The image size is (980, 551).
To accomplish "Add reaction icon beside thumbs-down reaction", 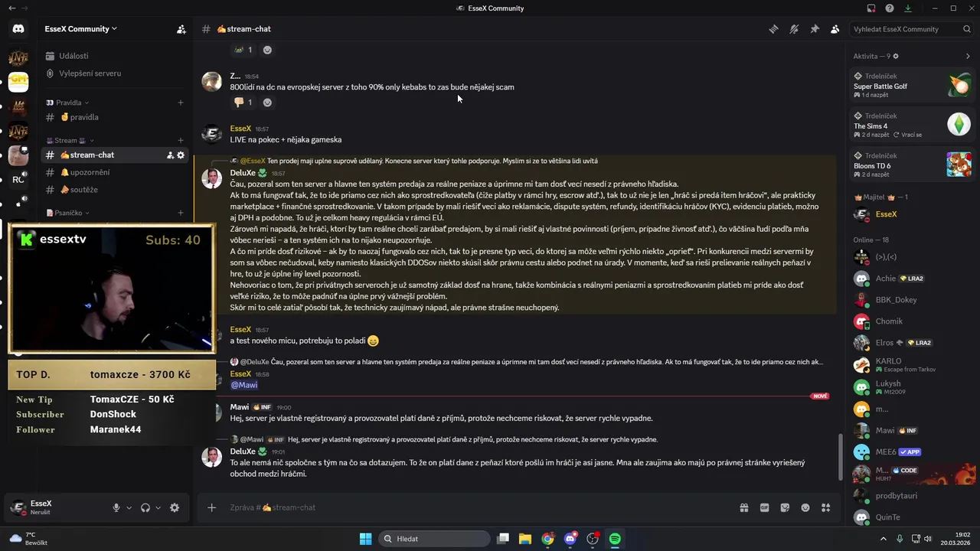I will point(267,102).
